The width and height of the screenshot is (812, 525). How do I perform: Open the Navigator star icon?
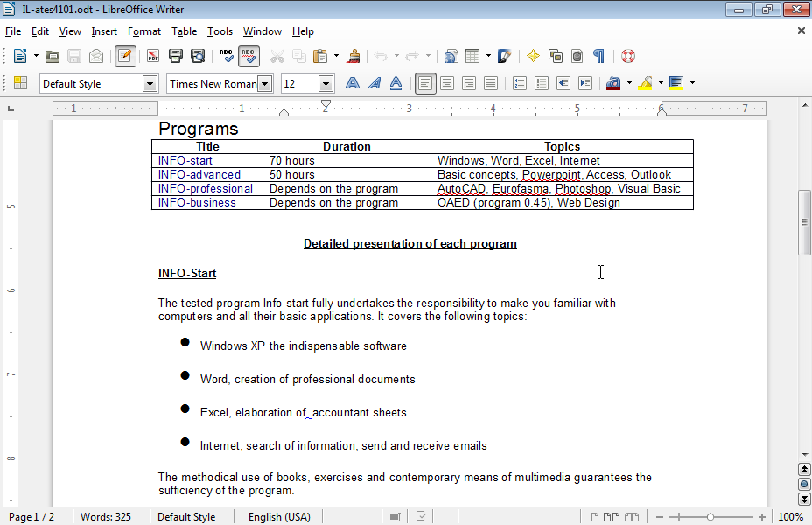pyautogui.click(x=533, y=56)
